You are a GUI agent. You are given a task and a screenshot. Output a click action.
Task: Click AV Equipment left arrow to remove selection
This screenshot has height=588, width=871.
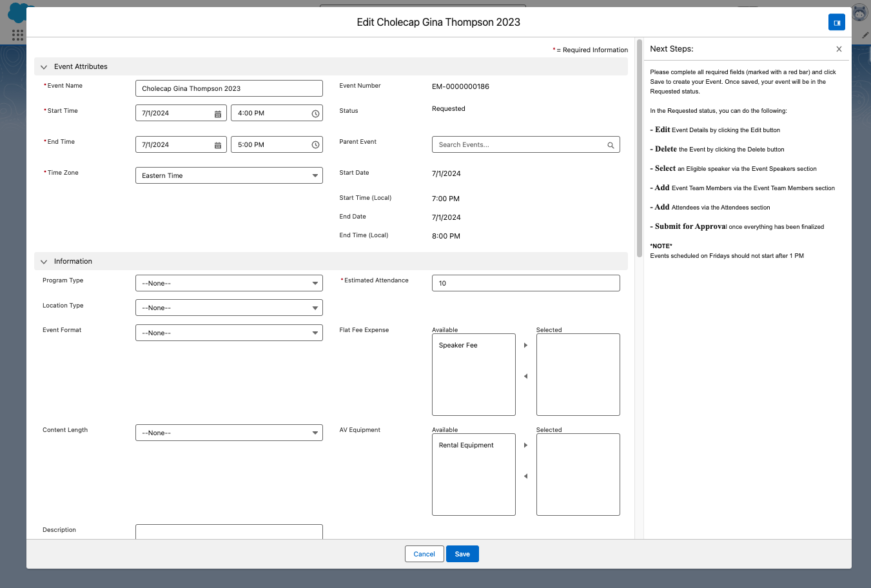[525, 476]
